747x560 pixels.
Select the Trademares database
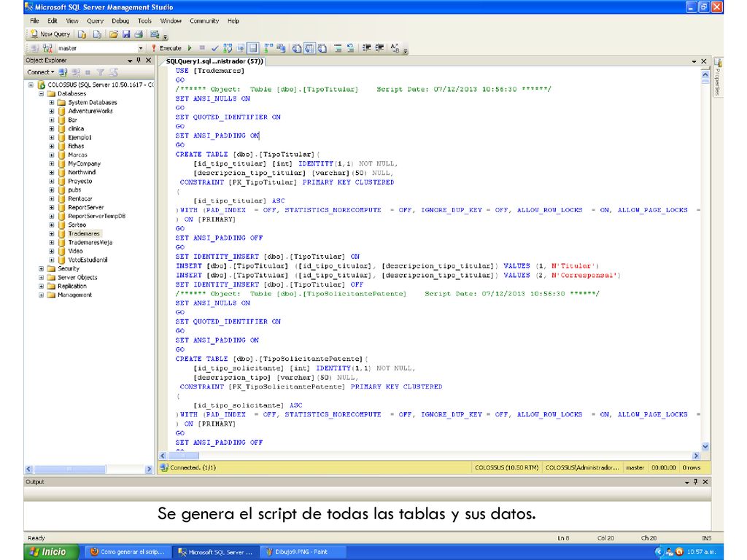pos(84,234)
